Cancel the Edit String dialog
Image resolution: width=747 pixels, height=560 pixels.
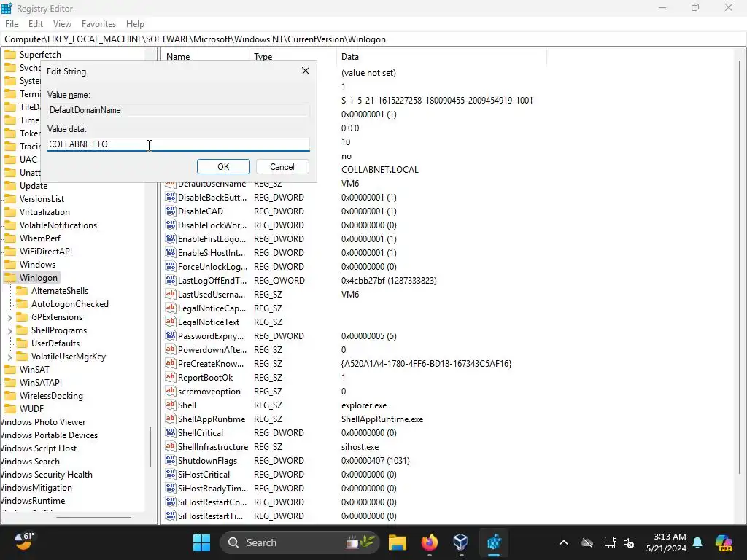click(x=282, y=167)
